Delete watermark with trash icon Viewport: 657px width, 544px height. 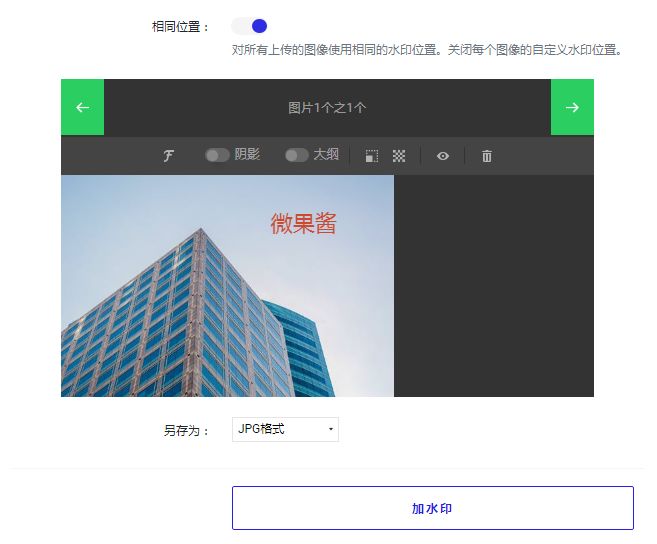pyautogui.click(x=486, y=156)
